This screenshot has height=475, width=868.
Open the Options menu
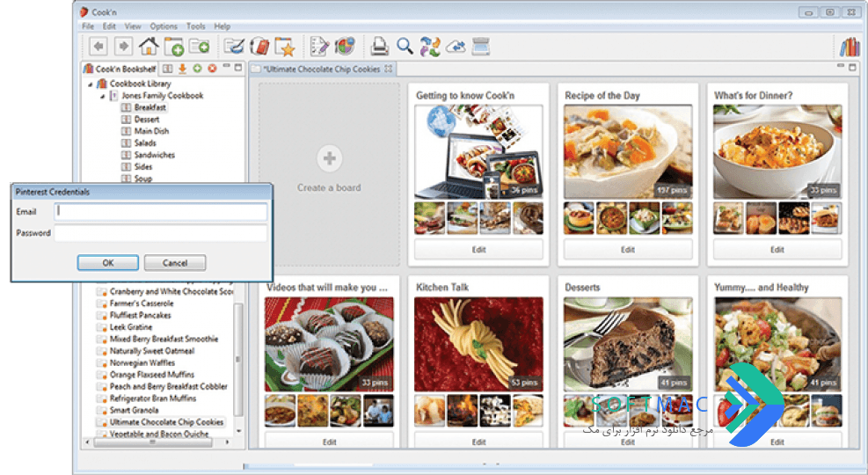pyautogui.click(x=164, y=26)
